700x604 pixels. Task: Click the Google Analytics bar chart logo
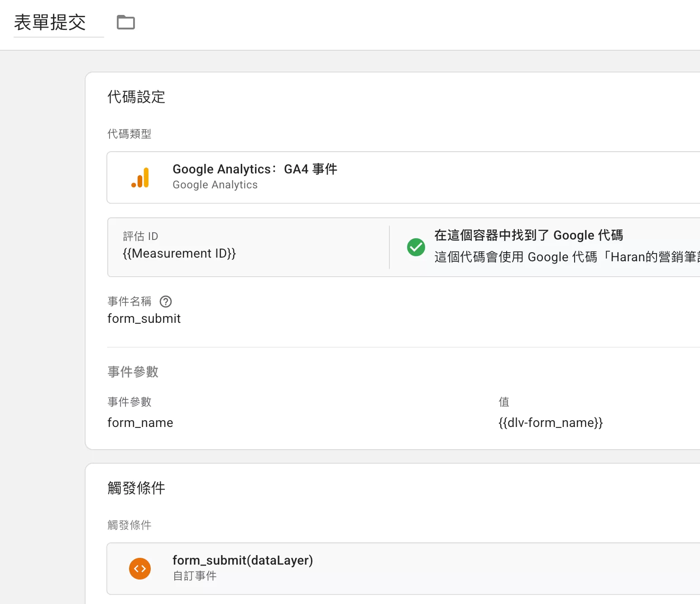tap(140, 177)
